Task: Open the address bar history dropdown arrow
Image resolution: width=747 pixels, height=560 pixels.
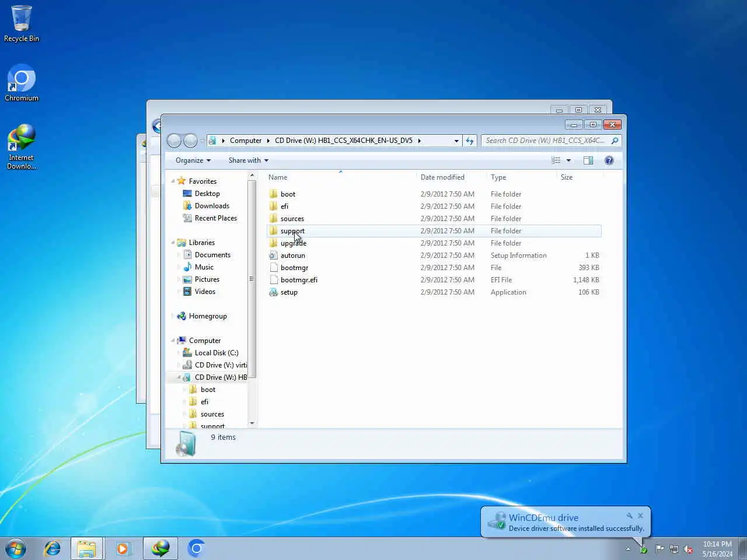Action: (456, 141)
